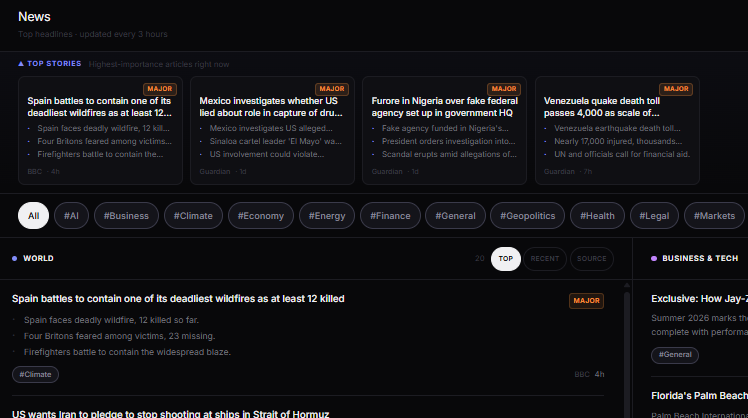Filter news by #Health tag
This screenshot has height=418, width=748.
pos(597,216)
